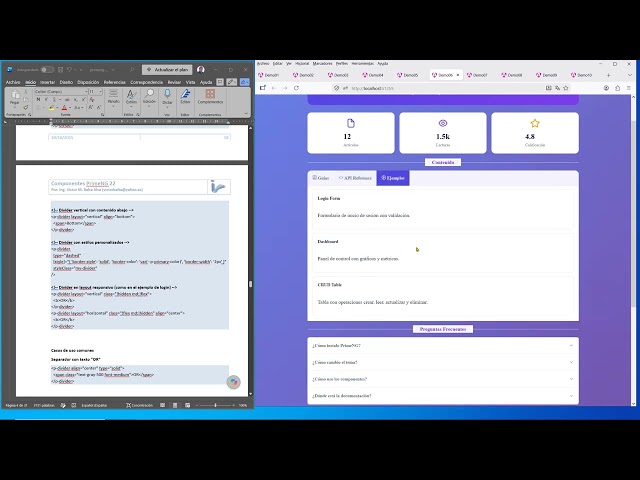The width and height of the screenshot is (640, 480).
Task: Open the Ayuda ribbon tab in Word
Action: tap(206, 82)
